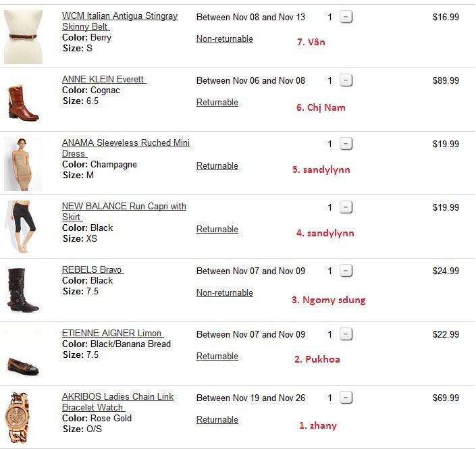Follow the REBELS Bravo product link

92,269
